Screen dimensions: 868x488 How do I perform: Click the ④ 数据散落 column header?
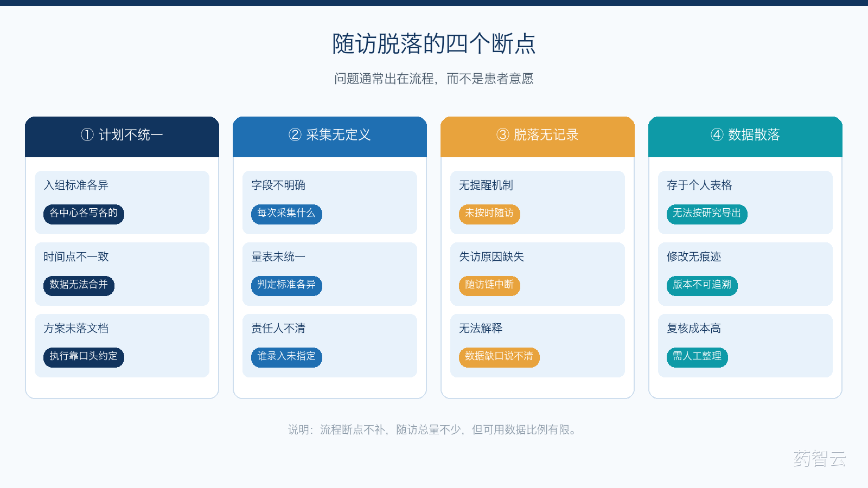(745, 137)
